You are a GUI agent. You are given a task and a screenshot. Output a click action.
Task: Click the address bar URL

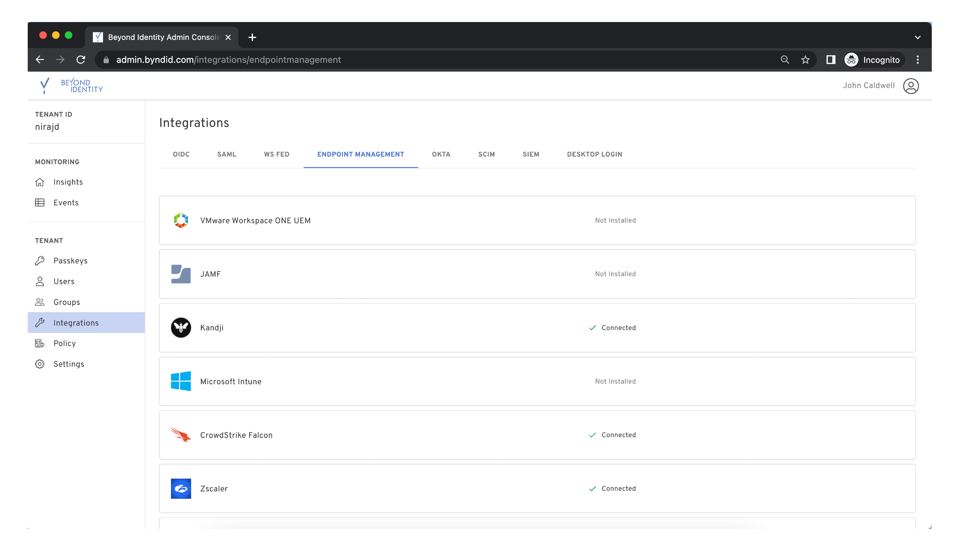tap(228, 60)
